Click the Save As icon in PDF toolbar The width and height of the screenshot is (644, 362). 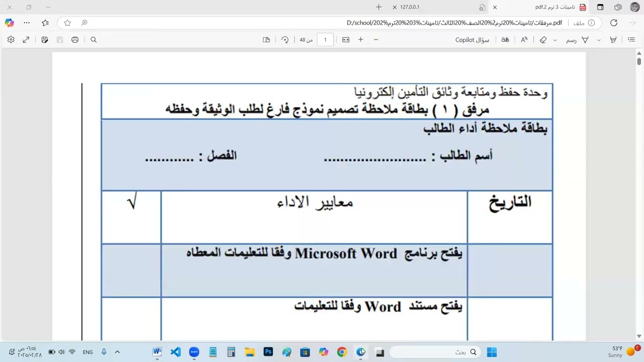click(x=45, y=40)
